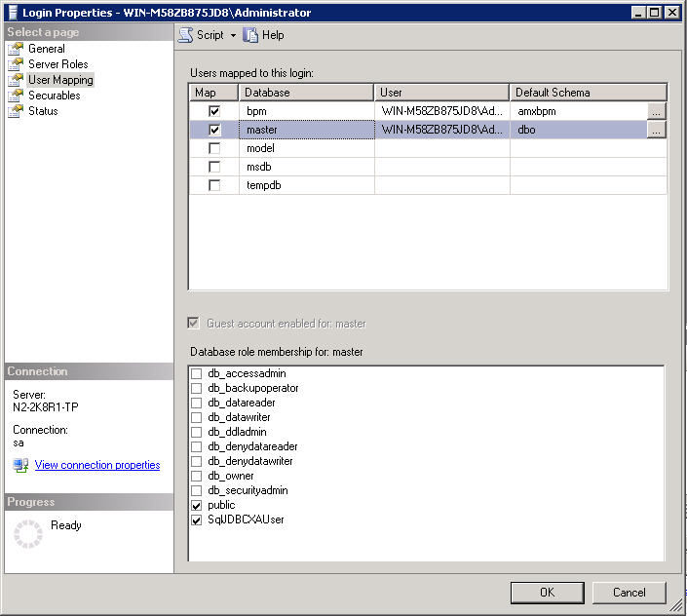Screen dimensions: 687x616
Task: Select the Status page icon
Action: click(x=15, y=111)
